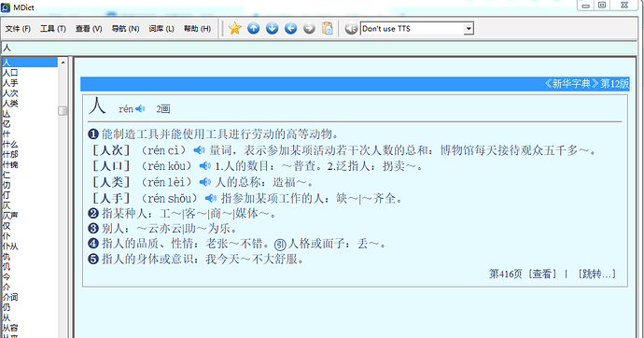Select 仁 in the word list

[x=7, y=175]
